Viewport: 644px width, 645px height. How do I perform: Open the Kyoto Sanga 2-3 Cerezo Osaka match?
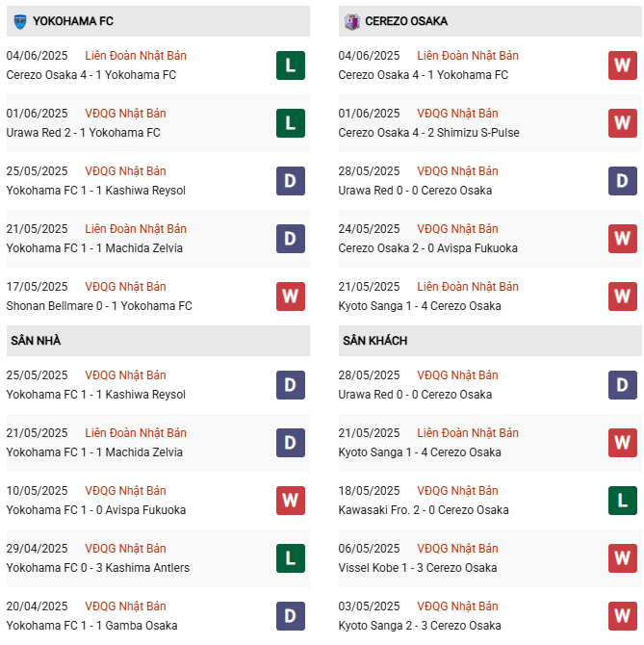pos(420,626)
